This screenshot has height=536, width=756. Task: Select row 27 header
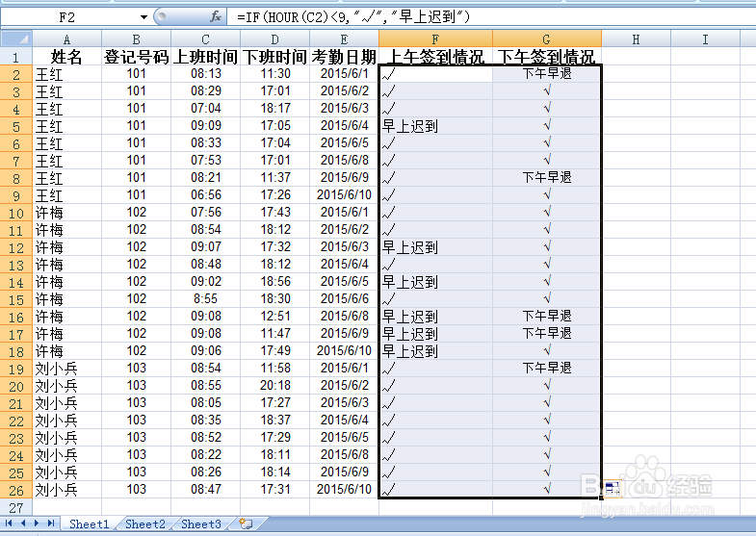click(x=16, y=507)
